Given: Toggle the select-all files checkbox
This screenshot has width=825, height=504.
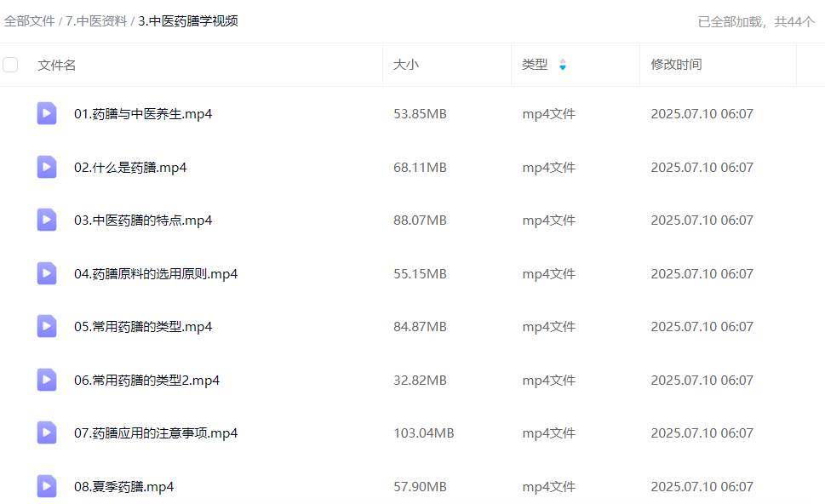Looking at the screenshot, I should pos(10,65).
